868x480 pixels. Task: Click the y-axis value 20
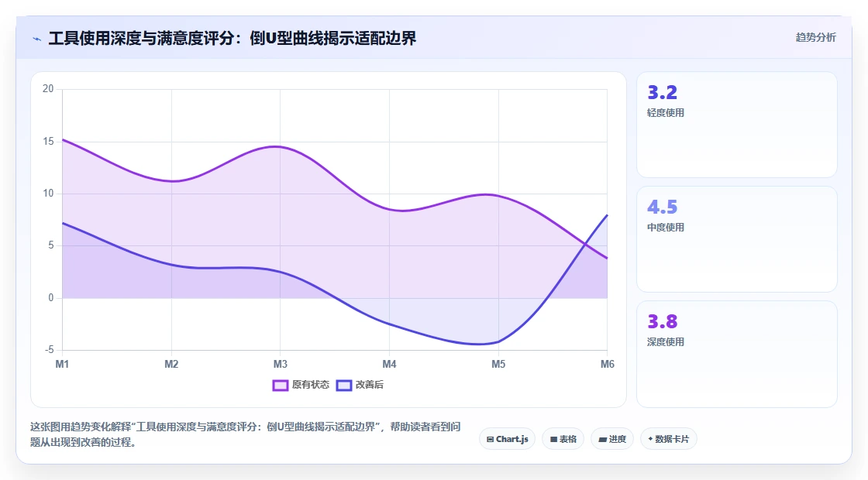tap(48, 88)
